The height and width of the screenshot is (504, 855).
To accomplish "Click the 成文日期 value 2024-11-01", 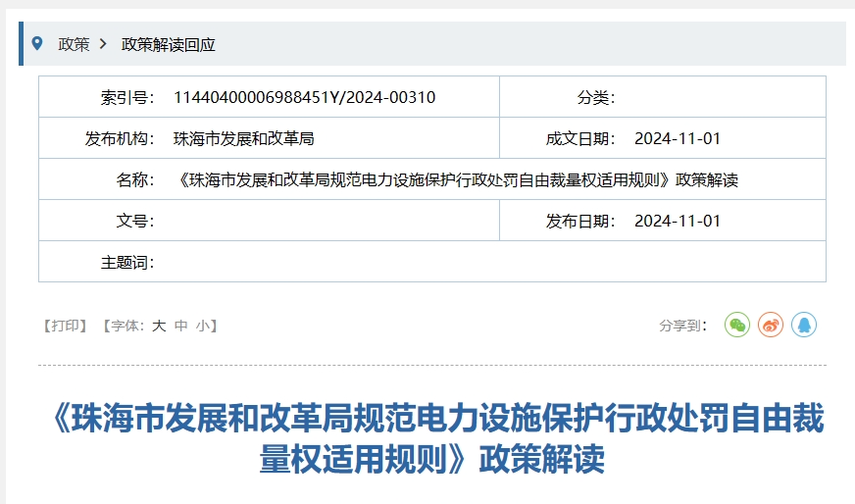I will [677, 138].
